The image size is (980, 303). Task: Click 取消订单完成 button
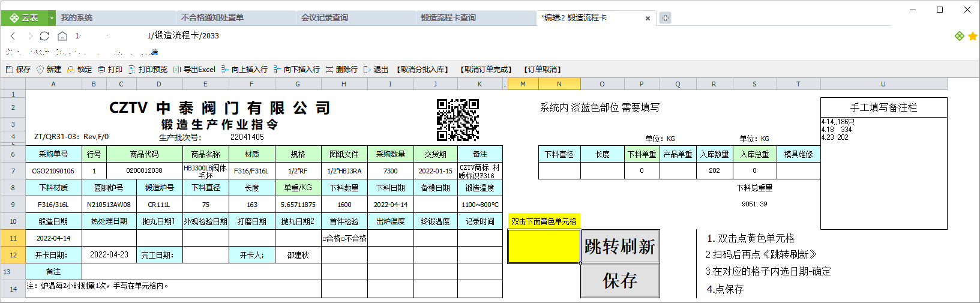tap(486, 70)
